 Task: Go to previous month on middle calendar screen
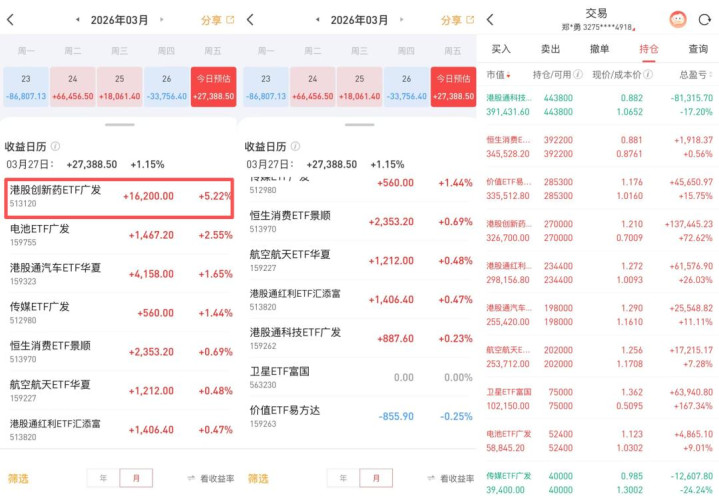317,20
